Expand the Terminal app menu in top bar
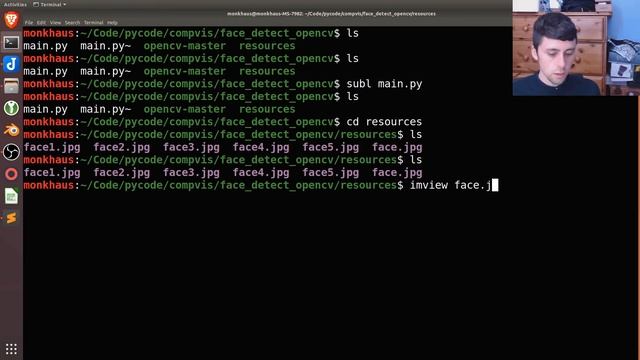This screenshot has width=640, height=360. click(49, 4)
